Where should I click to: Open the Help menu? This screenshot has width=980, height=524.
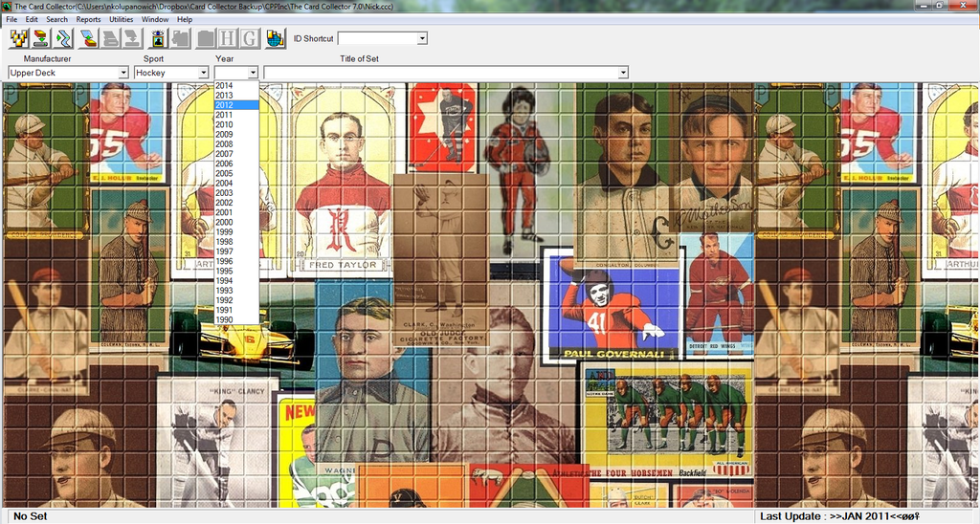[185, 19]
